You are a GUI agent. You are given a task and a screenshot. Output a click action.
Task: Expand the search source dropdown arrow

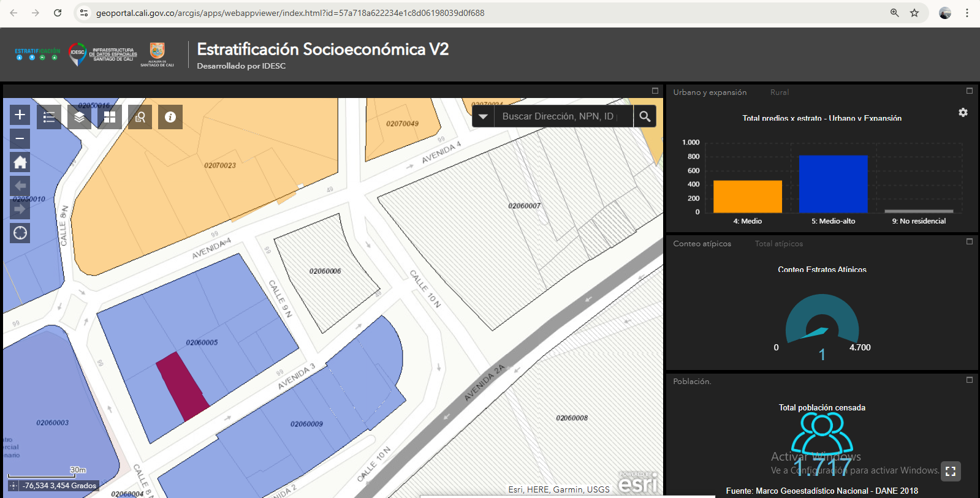tap(483, 116)
